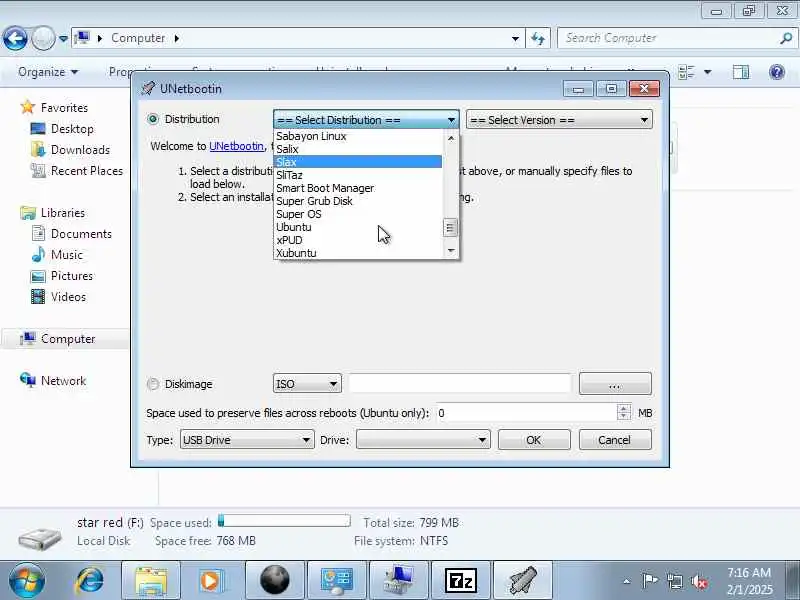800x600 pixels.
Task: Open Downloads in the navigation pane
Action: [80, 149]
